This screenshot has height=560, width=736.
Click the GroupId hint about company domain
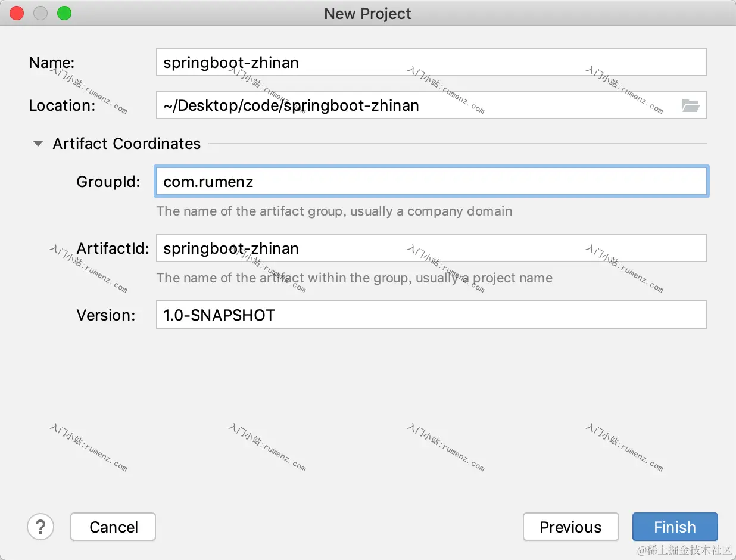[334, 211]
